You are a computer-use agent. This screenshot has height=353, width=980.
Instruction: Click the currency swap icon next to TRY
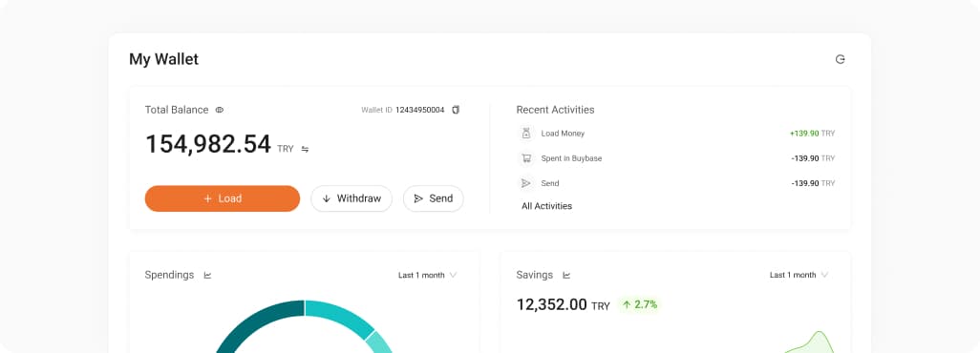click(x=305, y=150)
